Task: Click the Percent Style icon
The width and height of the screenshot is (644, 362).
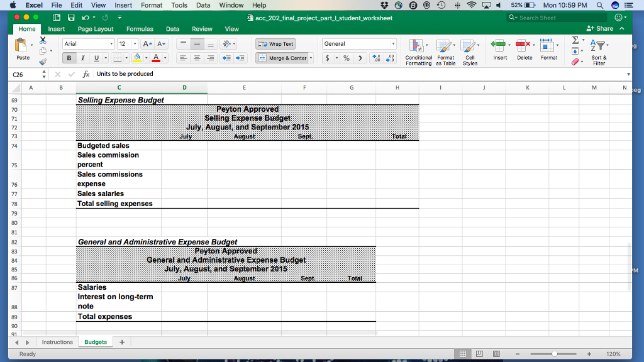Action: [x=347, y=58]
